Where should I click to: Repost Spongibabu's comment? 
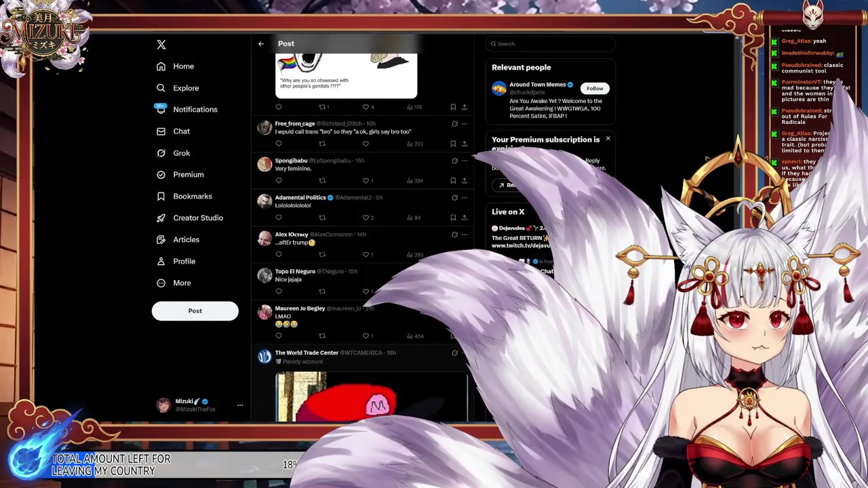[322, 181]
